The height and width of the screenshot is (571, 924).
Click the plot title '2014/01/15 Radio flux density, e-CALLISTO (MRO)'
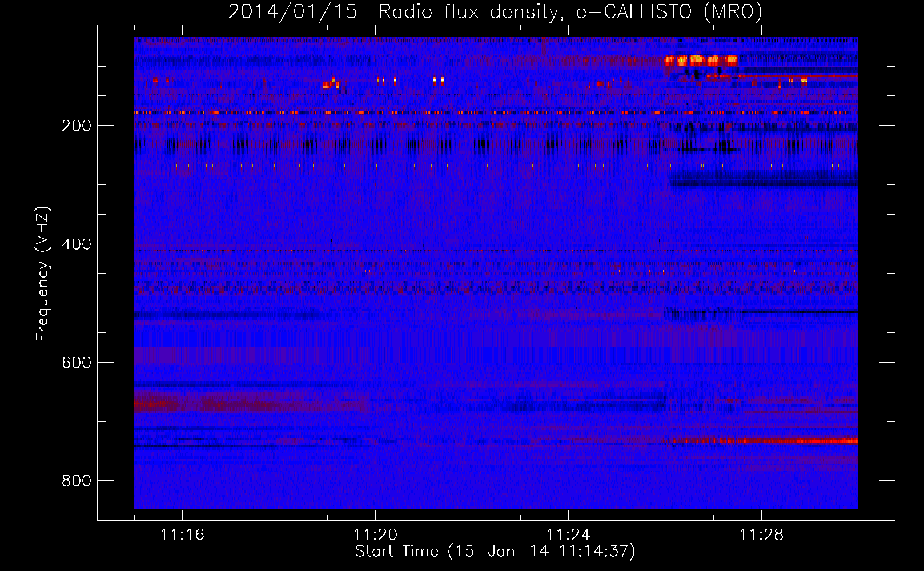(495, 11)
